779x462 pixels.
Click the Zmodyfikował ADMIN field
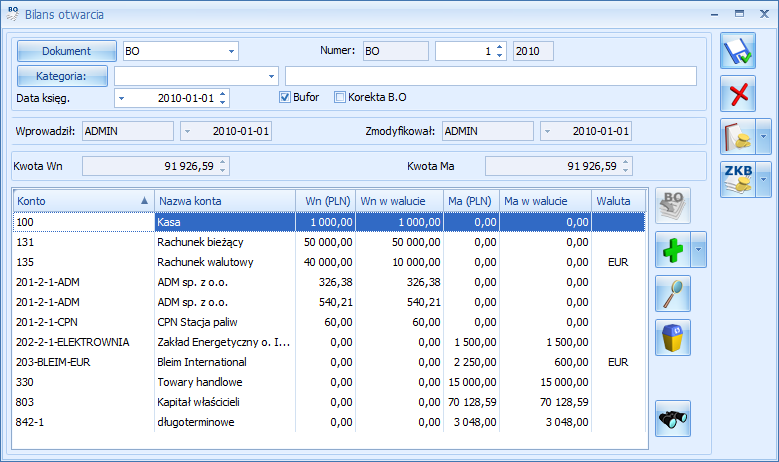(x=488, y=132)
